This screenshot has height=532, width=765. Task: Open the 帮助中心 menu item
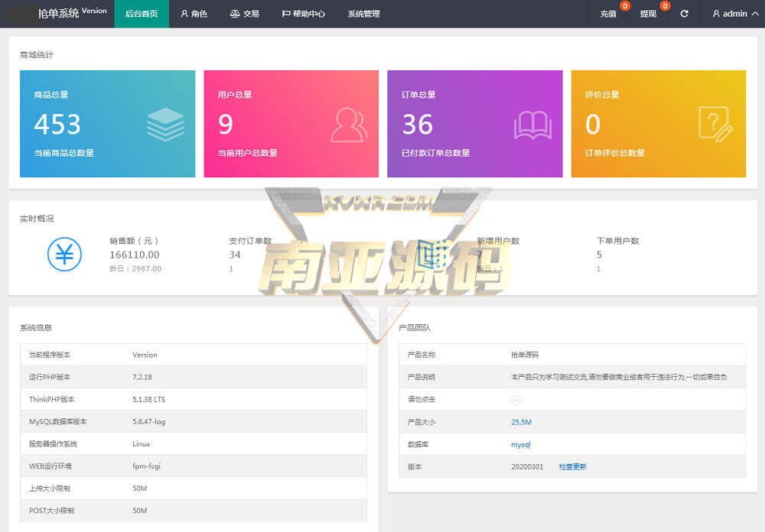304,14
